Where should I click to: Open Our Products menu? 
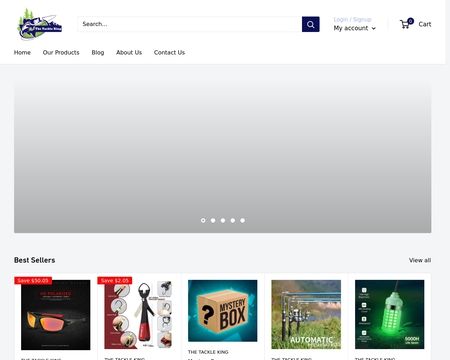pos(61,52)
